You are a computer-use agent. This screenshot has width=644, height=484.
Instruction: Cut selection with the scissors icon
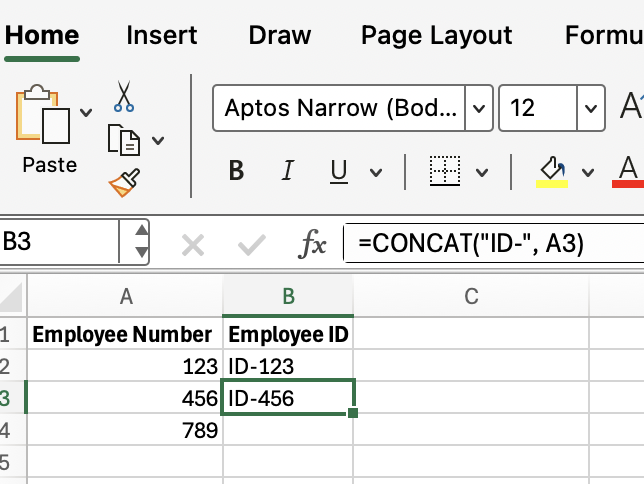coord(124,97)
